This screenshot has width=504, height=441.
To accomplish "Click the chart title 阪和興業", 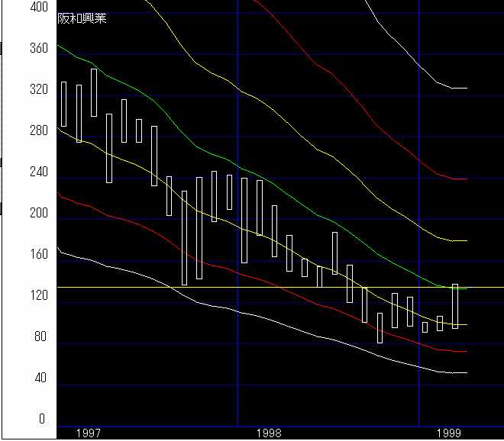I will [82, 18].
